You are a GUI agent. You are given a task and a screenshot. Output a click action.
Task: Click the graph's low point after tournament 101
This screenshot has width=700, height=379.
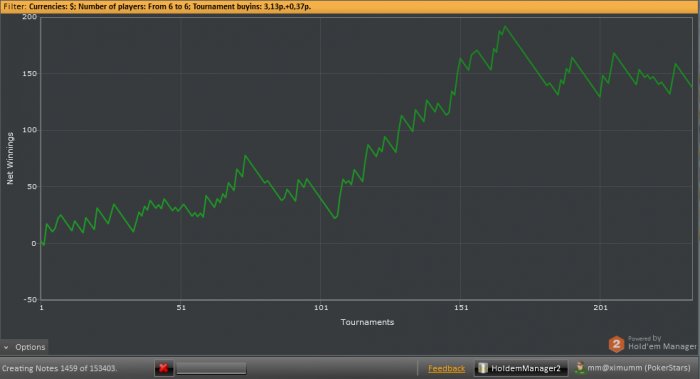(x=336, y=217)
